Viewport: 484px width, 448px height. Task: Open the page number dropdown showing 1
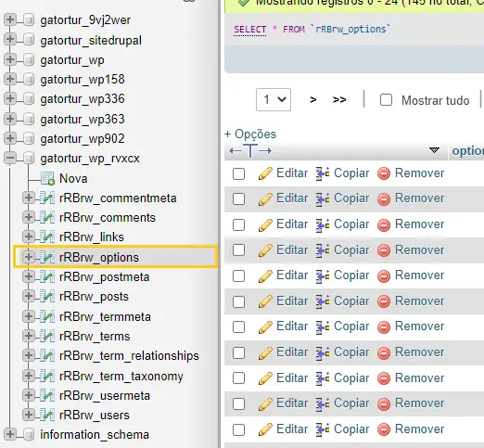point(274,99)
